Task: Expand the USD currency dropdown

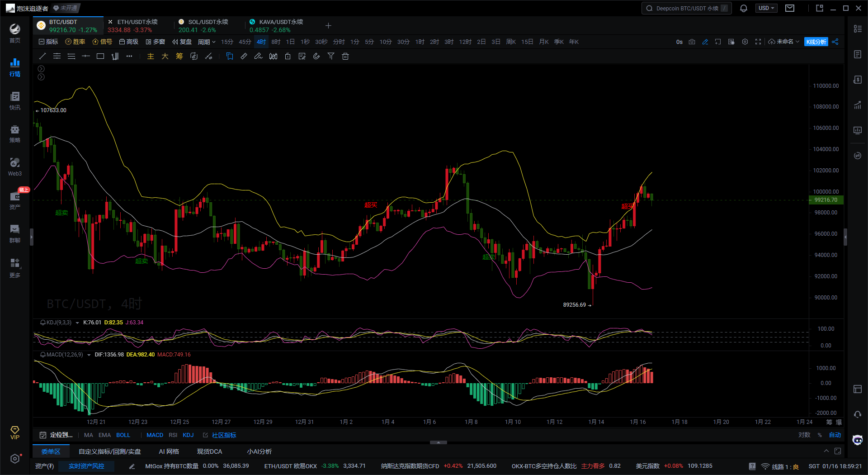Action: point(766,8)
